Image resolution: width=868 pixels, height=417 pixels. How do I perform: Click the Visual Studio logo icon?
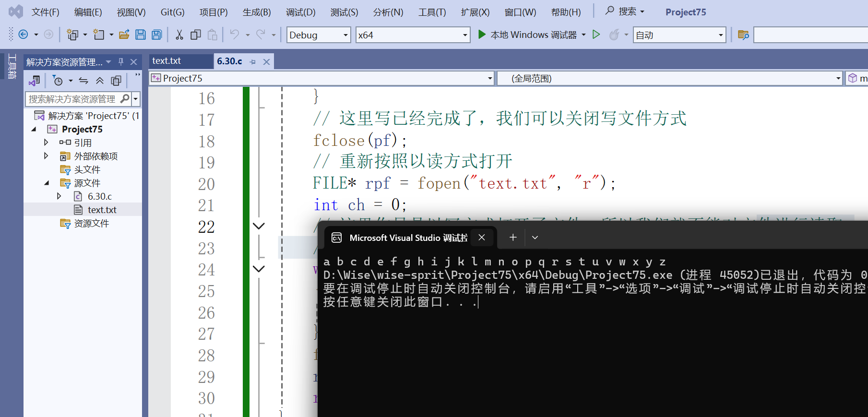tap(16, 12)
